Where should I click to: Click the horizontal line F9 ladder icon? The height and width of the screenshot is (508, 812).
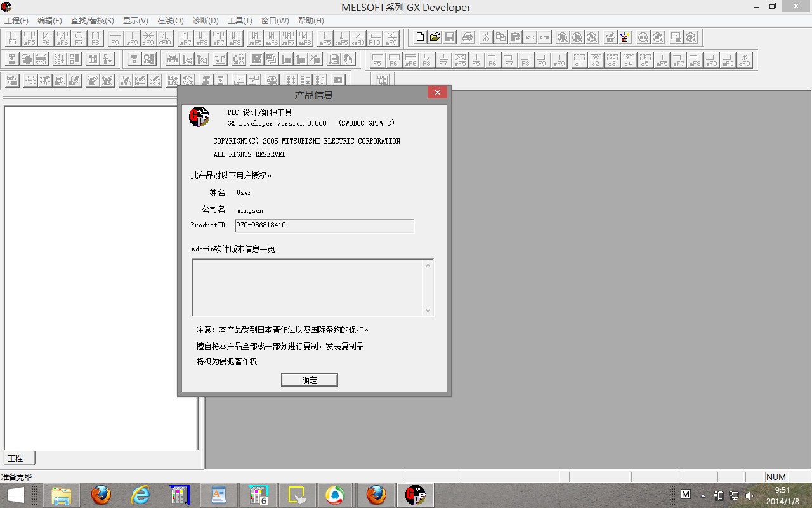[115, 39]
